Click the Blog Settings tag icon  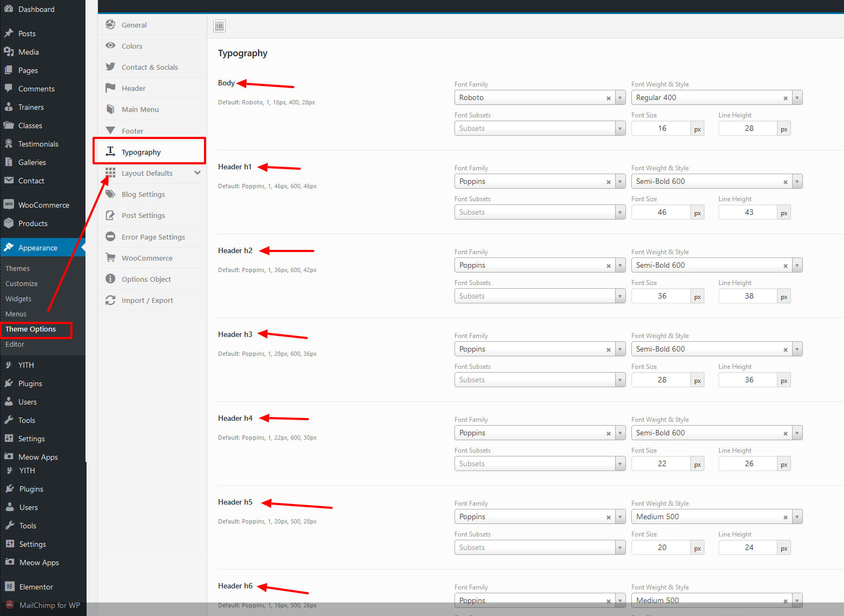110,194
